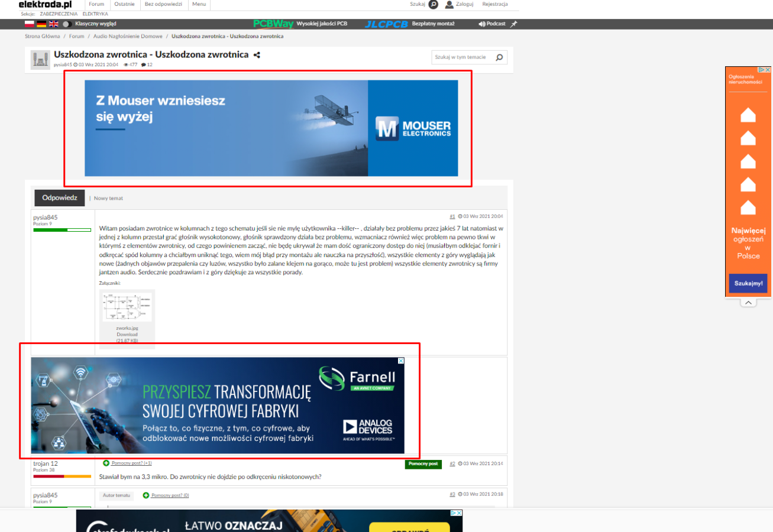
Task: Open the Forum menu item
Action: 96,4
